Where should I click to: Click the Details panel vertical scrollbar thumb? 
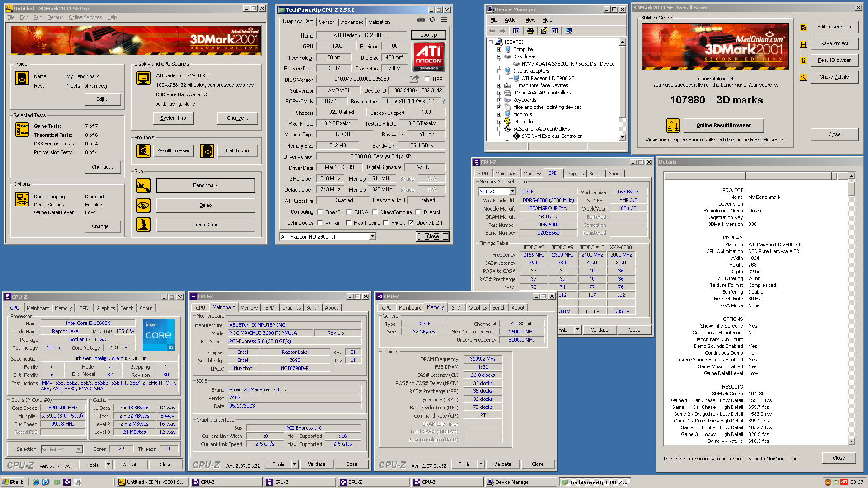pos(852,188)
